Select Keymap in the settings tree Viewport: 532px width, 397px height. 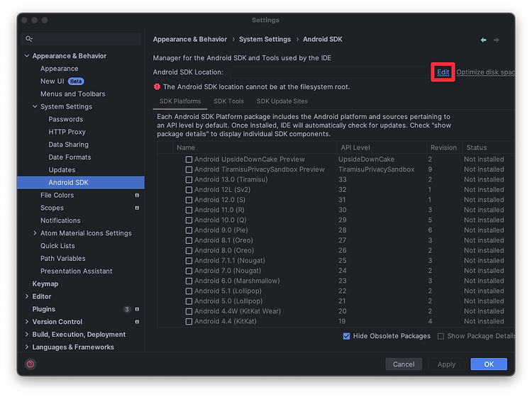45,284
